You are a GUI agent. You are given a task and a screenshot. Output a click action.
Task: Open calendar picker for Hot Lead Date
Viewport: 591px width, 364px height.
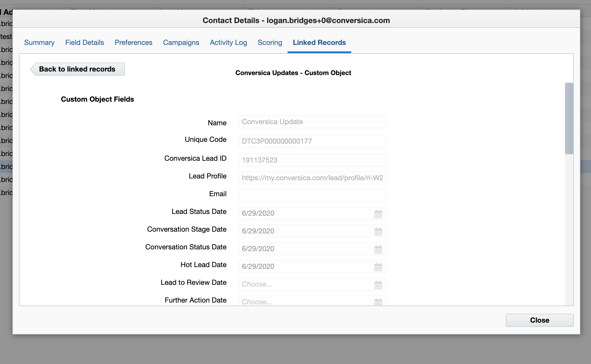tap(378, 267)
